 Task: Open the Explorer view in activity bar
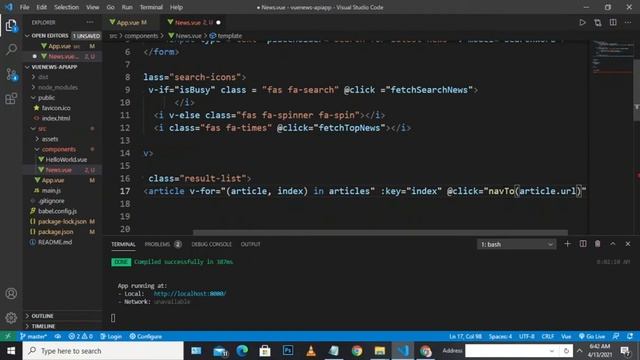tap(11, 26)
